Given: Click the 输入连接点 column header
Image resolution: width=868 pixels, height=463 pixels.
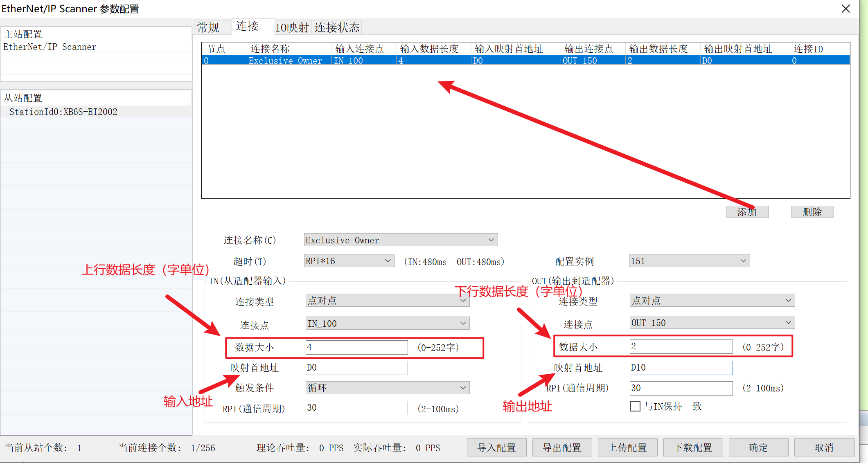Looking at the screenshot, I should click(363, 49).
